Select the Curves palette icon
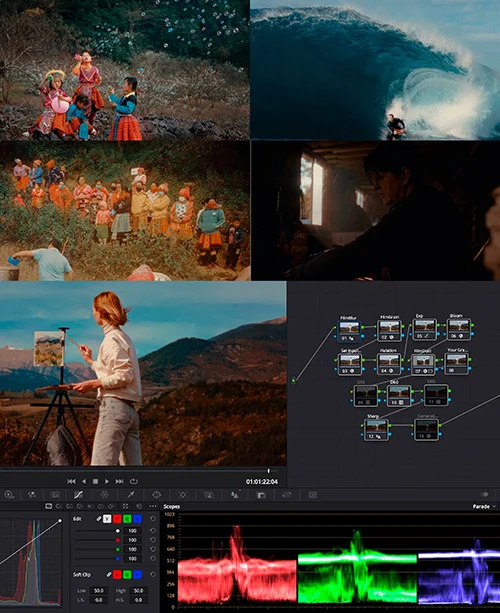The width and height of the screenshot is (500, 613). point(78,495)
